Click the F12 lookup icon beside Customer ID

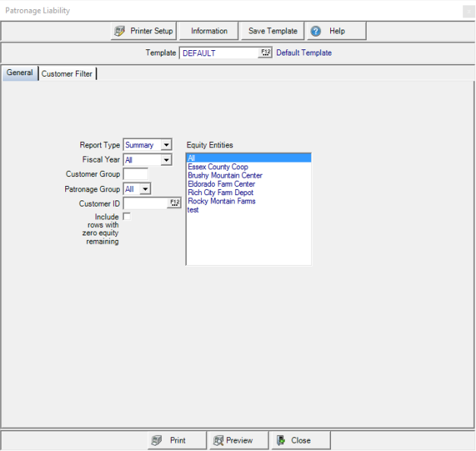click(174, 203)
